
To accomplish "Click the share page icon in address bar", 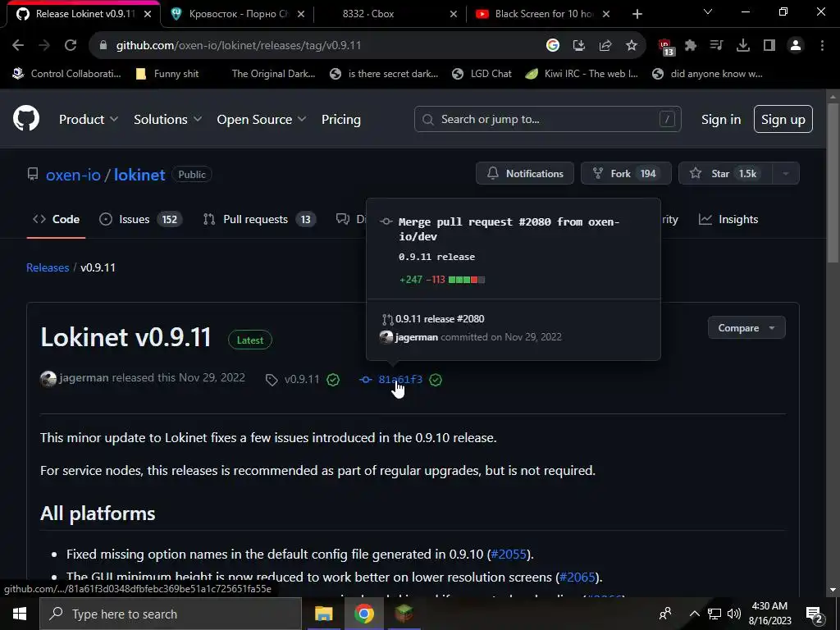I will [x=605, y=46].
